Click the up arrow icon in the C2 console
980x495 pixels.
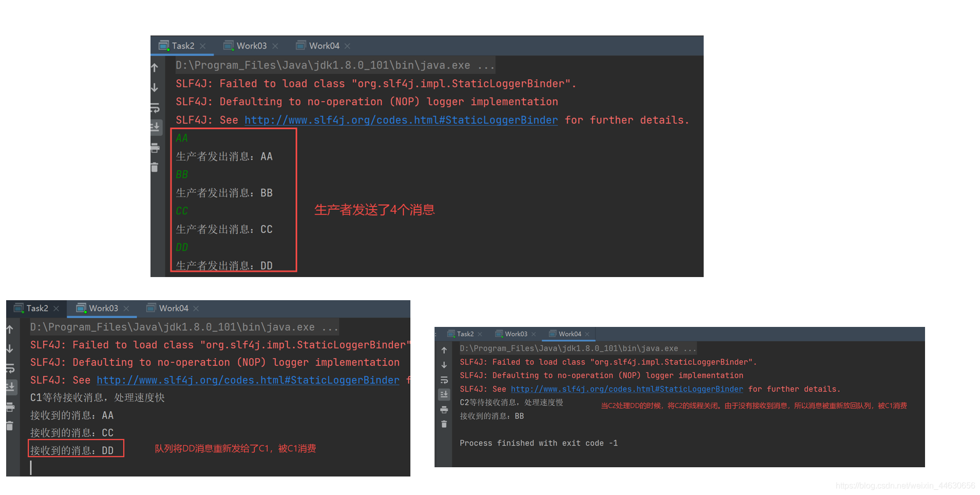coord(444,350)
